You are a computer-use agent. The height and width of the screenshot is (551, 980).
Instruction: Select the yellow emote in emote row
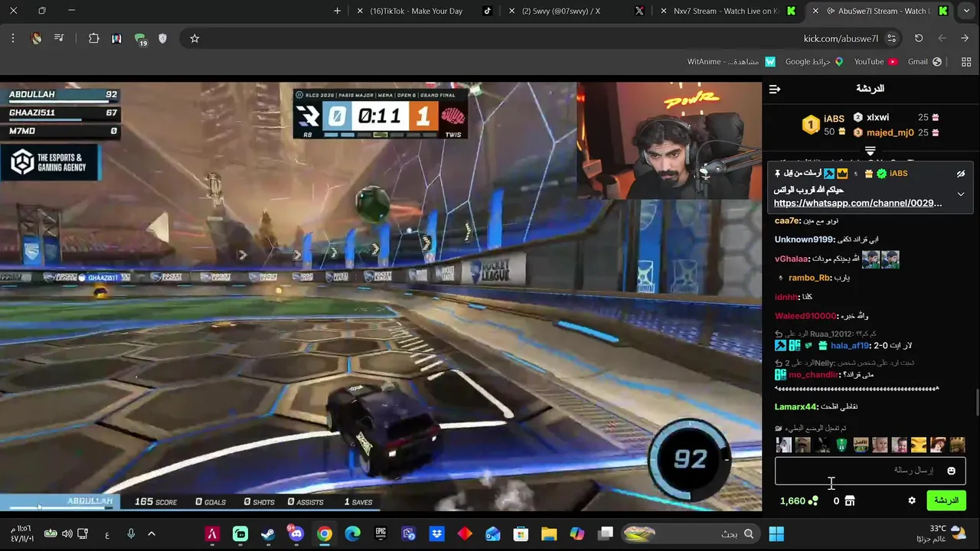919,445
